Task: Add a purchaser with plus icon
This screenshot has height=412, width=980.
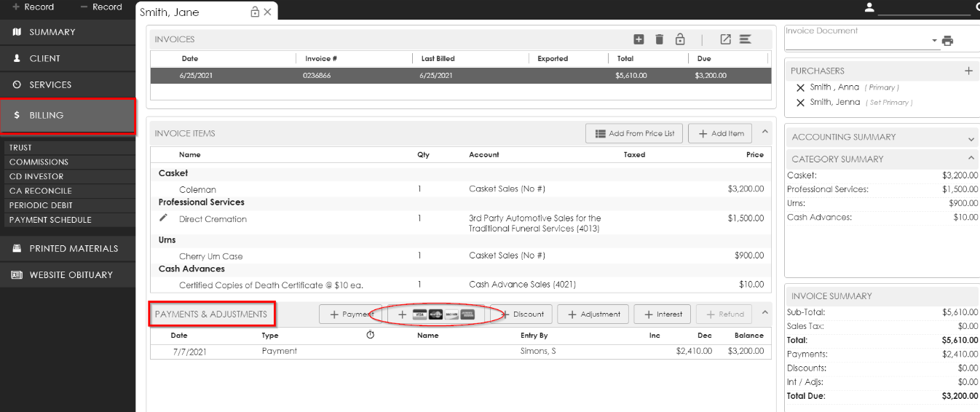Action: 968,71
